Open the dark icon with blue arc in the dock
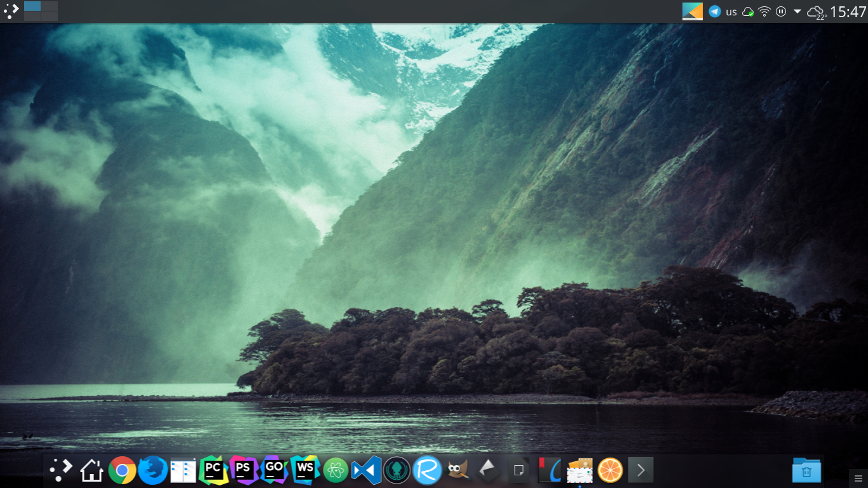The image size is (868, 488). [x=549, y=470]
